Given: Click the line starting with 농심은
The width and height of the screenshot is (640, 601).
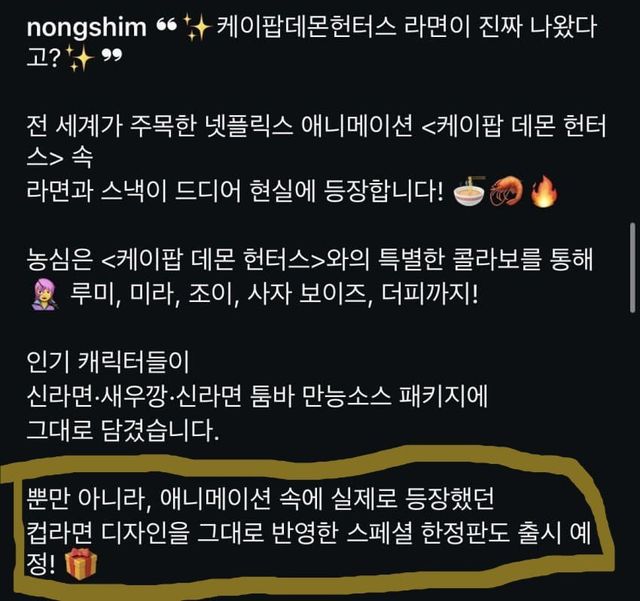Looking at the screenshot, I should point(309,260).
